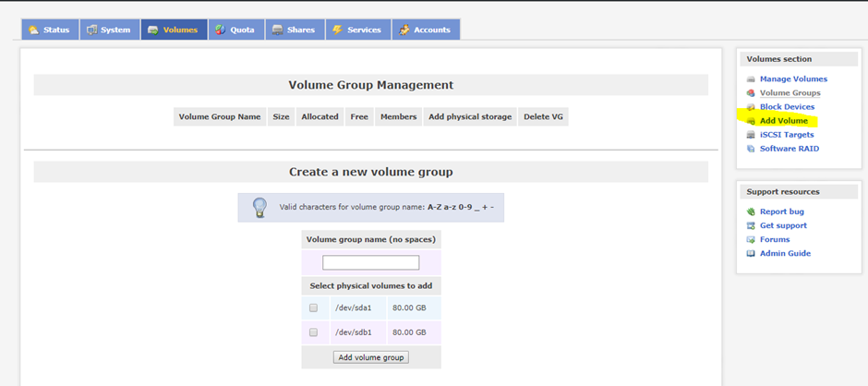Image resolution: width=868 pixels, height=386 pixels.
Task: Click the Services tab lightning icon
Action: pyautogui.click(x=336, y=30)
